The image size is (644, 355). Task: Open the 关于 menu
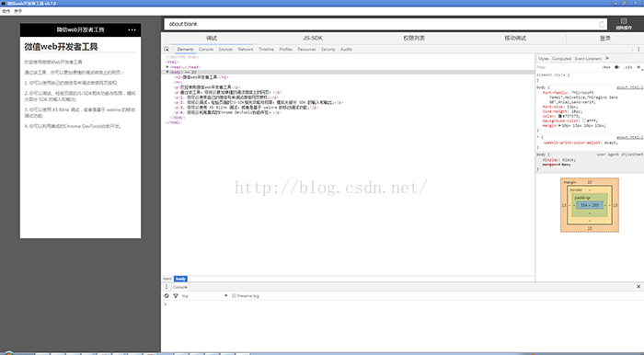[x=18, y=11]
